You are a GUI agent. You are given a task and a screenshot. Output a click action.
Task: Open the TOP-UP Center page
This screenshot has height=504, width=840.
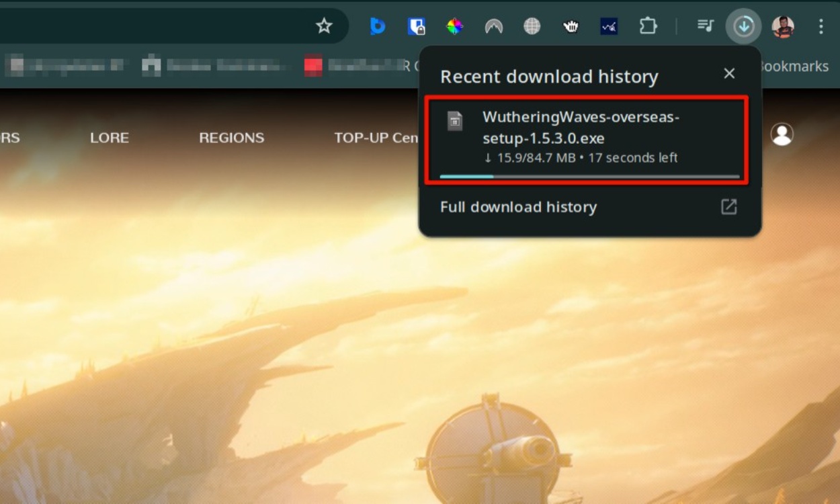coord(376,138)
